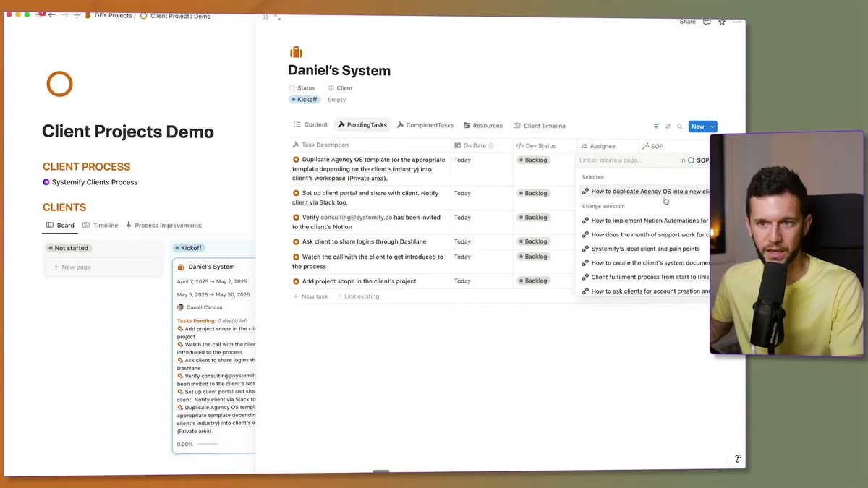Search the database via the magnifier icon
The height and width of the screenshot is (488, 868).
click(x=679, y=126)
